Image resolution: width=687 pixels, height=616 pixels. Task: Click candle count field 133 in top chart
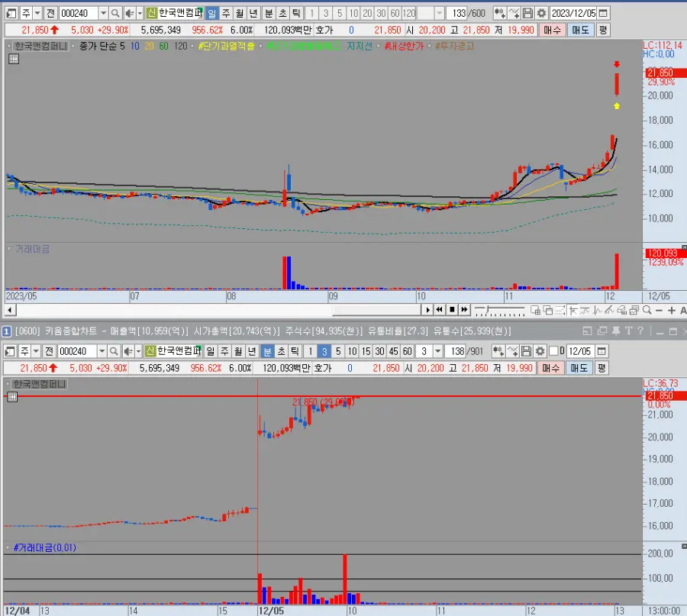(458, 13)
